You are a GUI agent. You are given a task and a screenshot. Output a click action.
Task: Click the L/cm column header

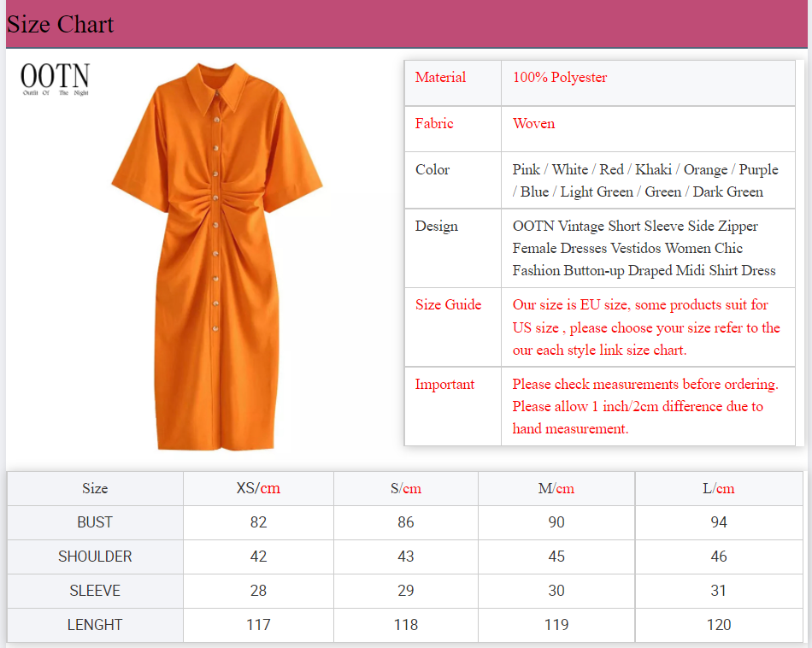718,489
